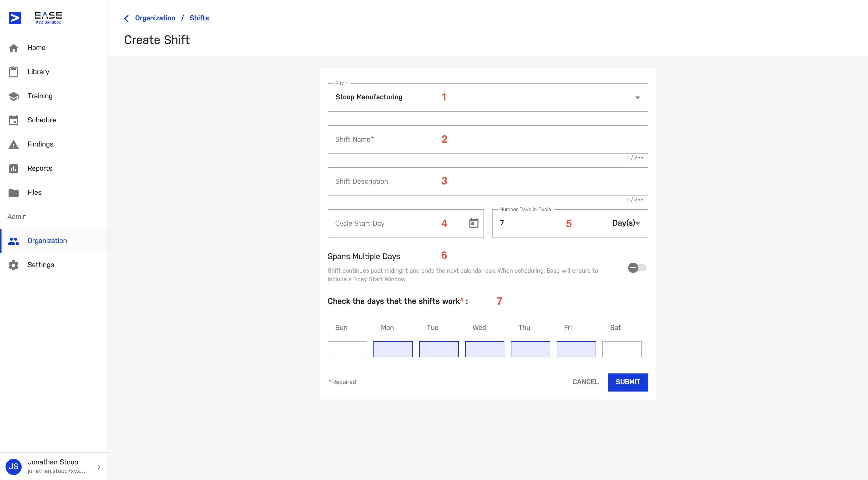Click the Schedule calendar icon in sidebar
Viewport: 868px width, 480px height.
tap(14, 120)
